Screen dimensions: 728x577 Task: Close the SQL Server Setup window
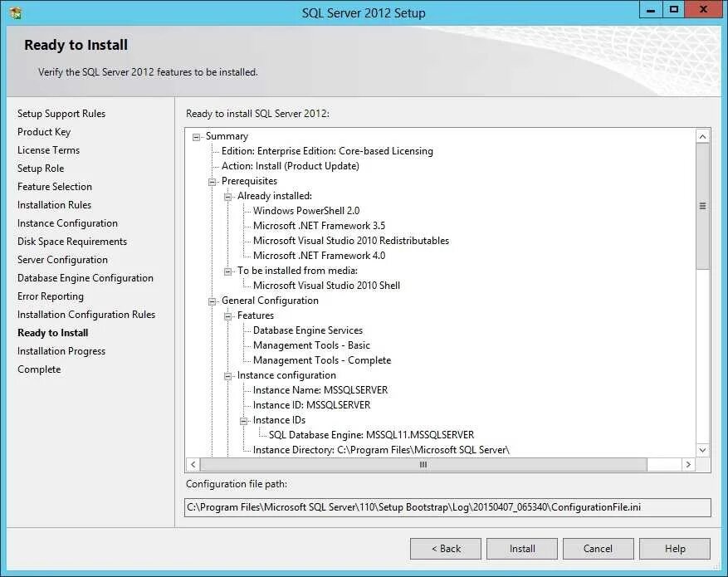(703, 10)
